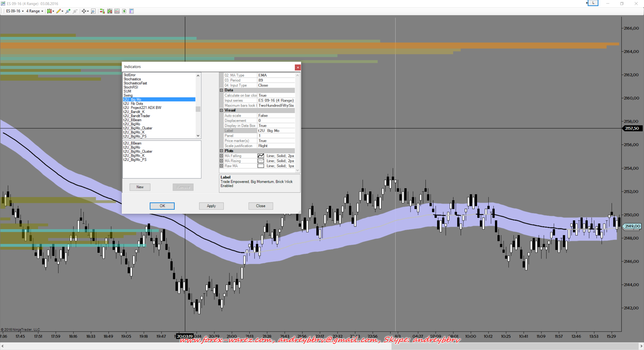
Task: Select t2U_BanditTrader in the indicator list
Action: click(x=137, y=116)
